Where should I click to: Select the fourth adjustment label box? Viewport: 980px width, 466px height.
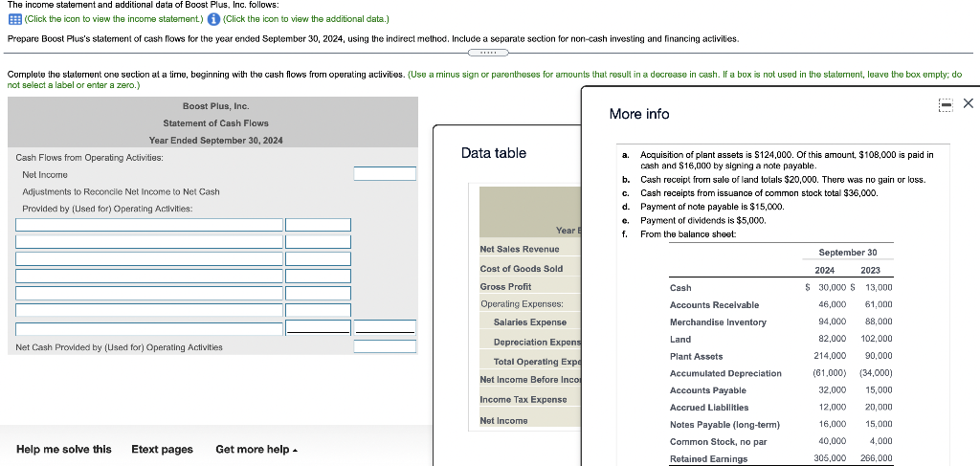(149, 276)
